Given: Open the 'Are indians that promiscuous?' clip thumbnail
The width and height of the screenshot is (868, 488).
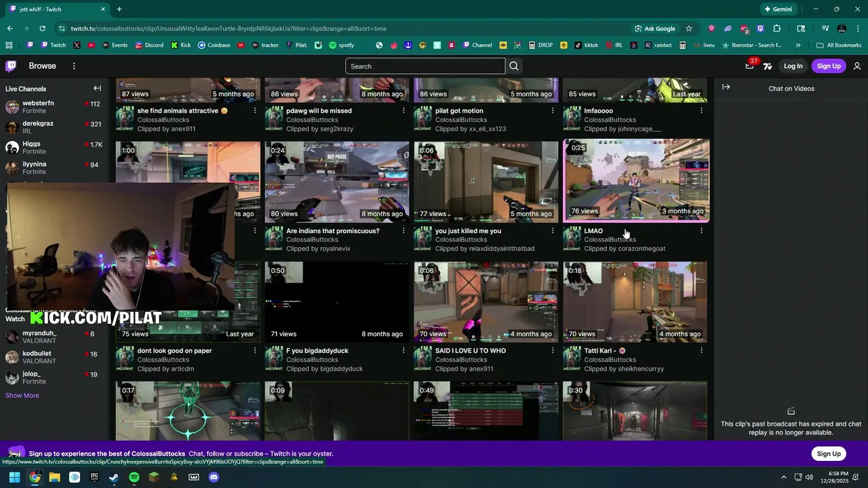Looking at the screenshot, I should [337, 182].
